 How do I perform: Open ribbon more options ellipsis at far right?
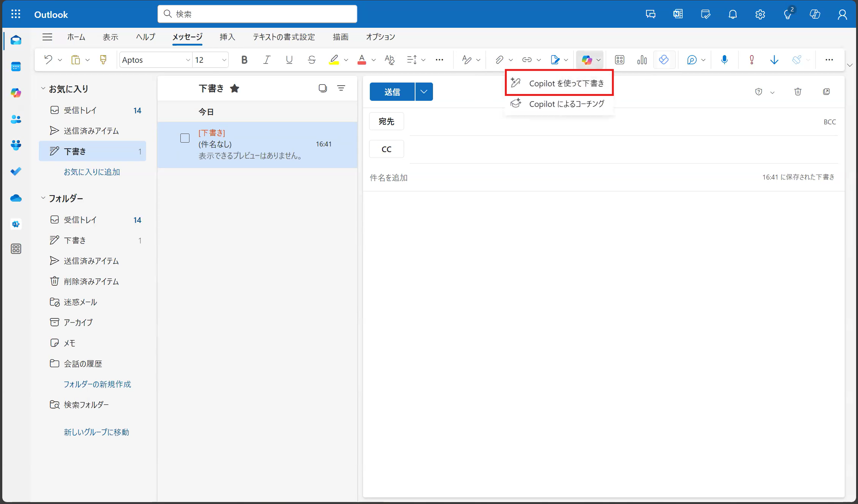pyautogui.click(x=829, y=60)
